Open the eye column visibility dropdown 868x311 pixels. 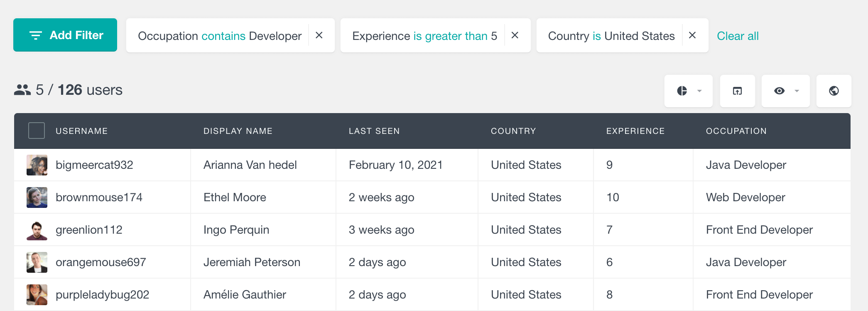pos(785,91)
